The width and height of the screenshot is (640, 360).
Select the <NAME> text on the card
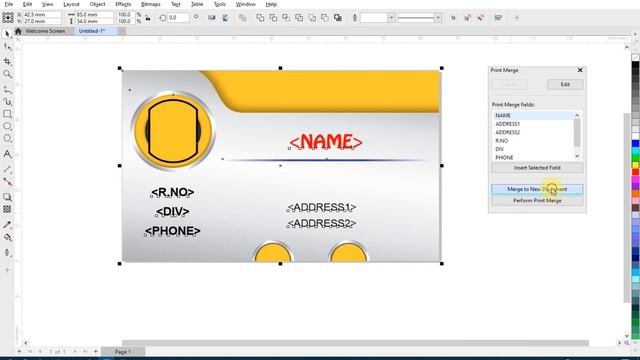pyautogui.click(x=326, y=142)
